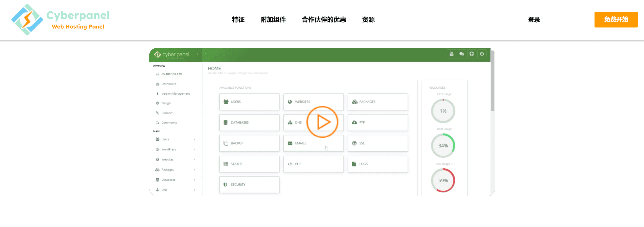Collapse sidebar using arrow beside cyber panel logo

point(197,54)
